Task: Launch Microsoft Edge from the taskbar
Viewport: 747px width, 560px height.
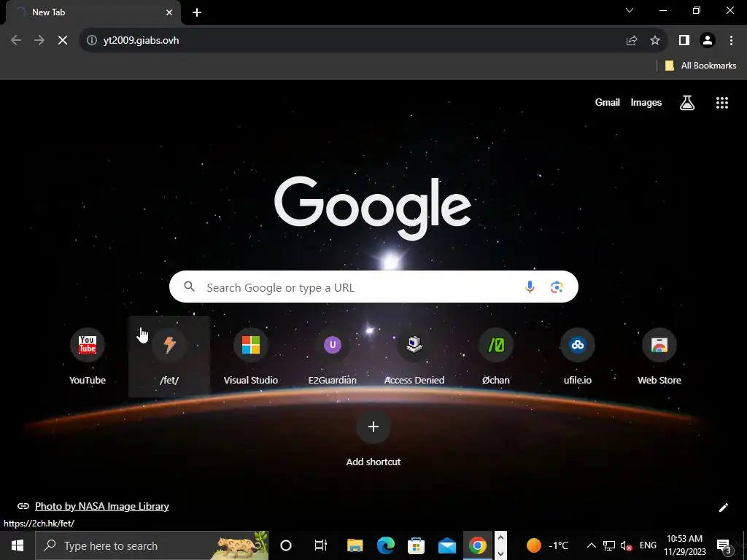Action: 385,545
